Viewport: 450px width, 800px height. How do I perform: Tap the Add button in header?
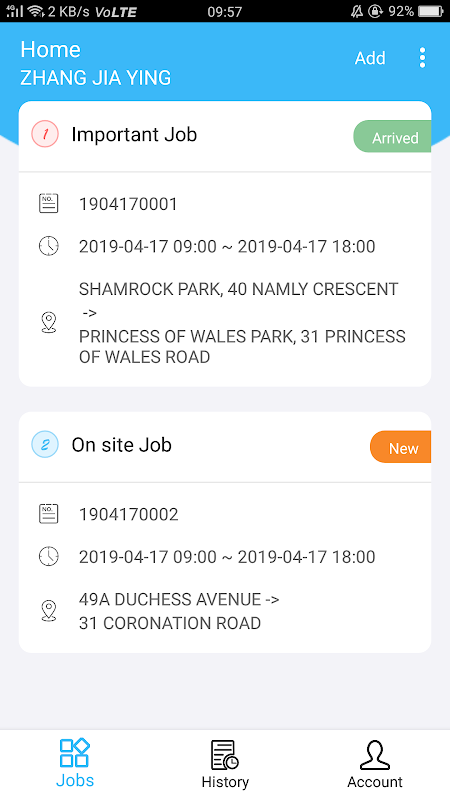[x=370, y=58]
